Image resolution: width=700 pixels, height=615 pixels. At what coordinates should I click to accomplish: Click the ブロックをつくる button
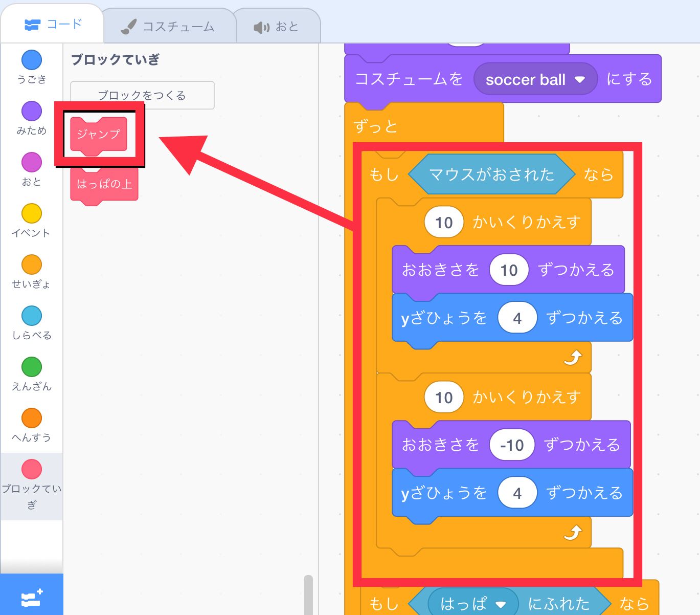[142, 95]
